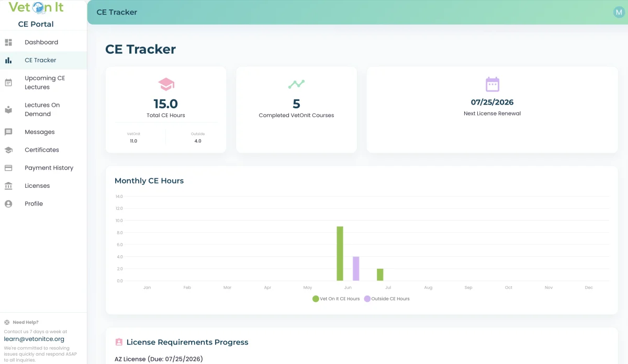Click the 15.0 Total CE Hours value

[x=166, y=104]
